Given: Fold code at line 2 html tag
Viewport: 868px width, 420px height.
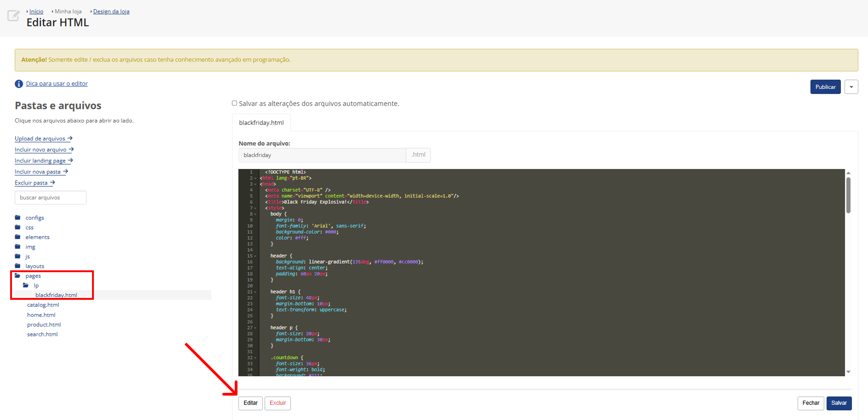Looking at the screenshot, I should [255, 178].
